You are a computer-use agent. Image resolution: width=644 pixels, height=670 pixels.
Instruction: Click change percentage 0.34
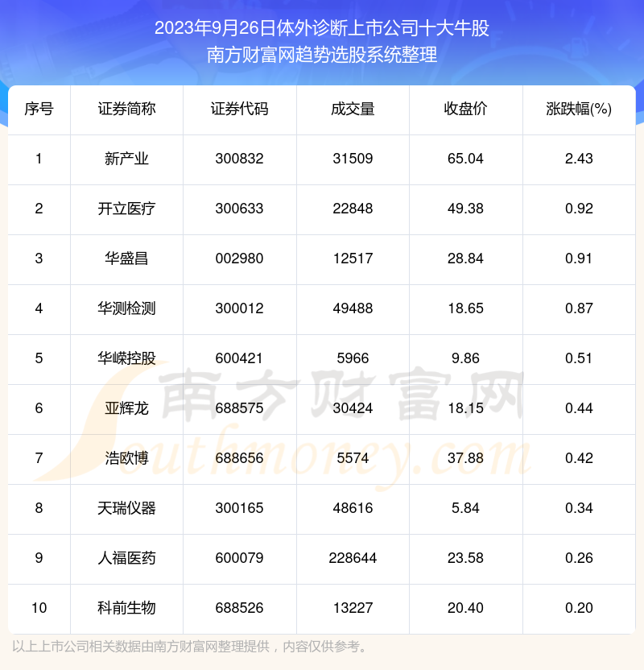579,508
